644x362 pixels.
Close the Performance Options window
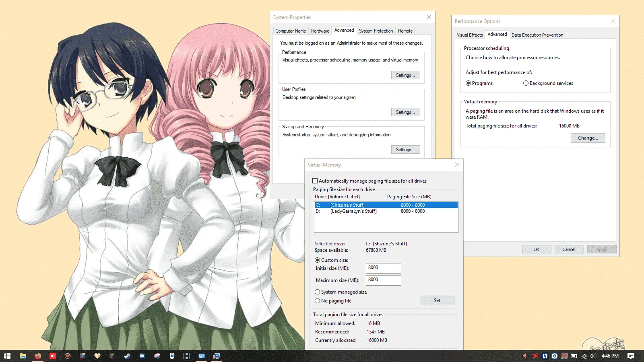click(x=613, y=21)
